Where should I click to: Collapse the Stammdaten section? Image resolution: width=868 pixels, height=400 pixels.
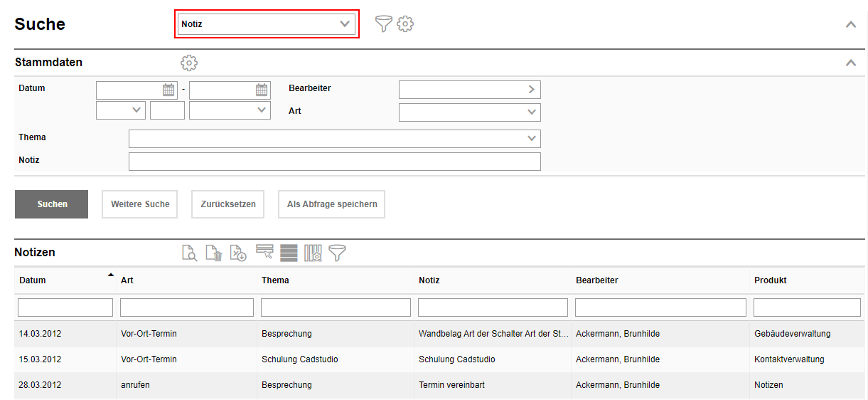(x=850, y=63)
